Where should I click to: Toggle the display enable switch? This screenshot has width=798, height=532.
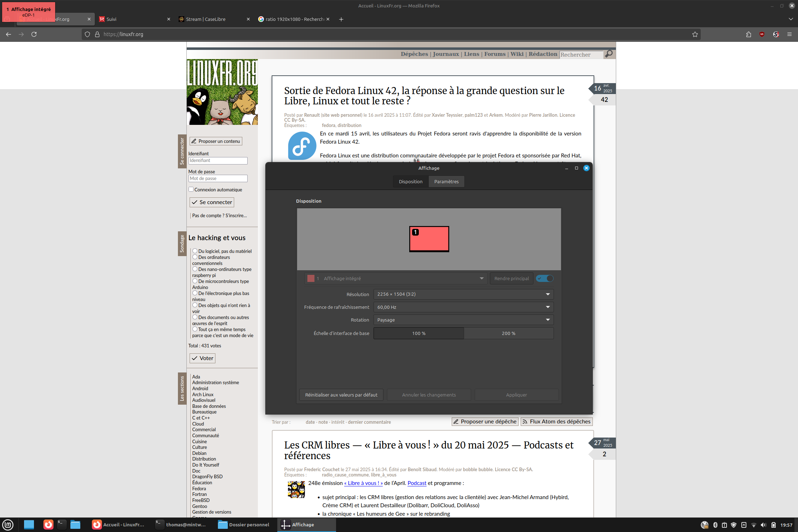tap(544, 278)
